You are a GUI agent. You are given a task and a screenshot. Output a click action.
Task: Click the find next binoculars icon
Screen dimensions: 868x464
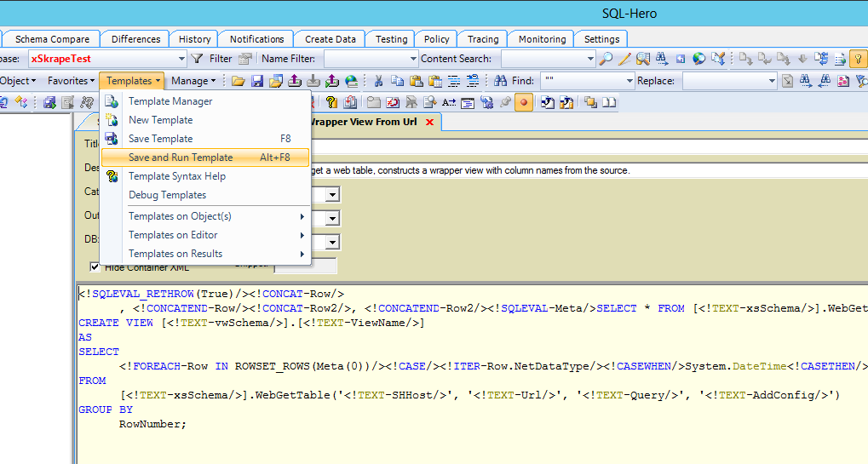tap(806, 81)
